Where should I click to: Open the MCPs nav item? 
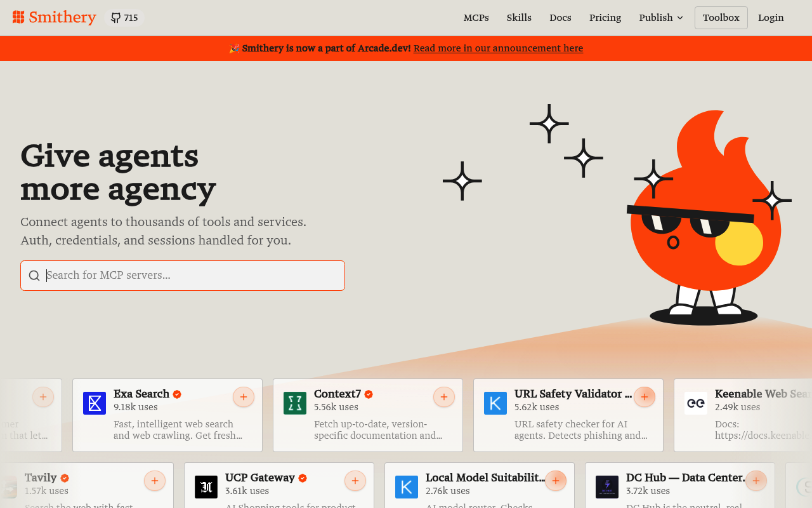point(476,18)
